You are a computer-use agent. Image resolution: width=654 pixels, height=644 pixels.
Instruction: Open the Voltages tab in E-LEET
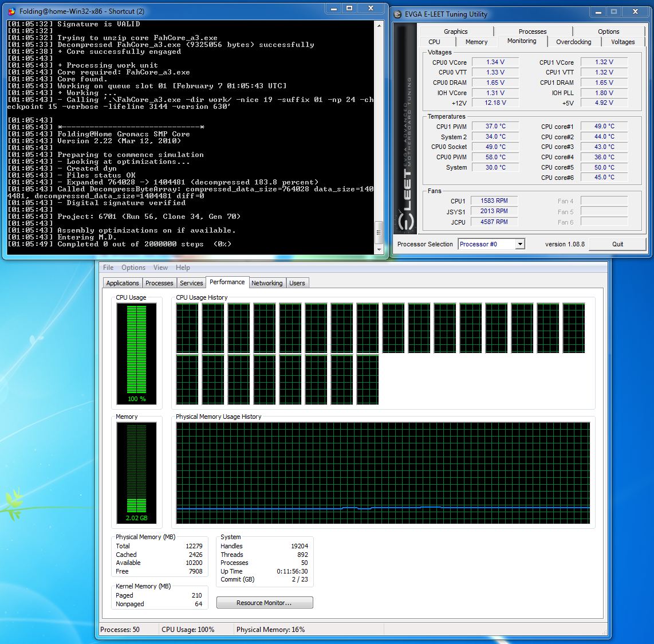[623, 42]
